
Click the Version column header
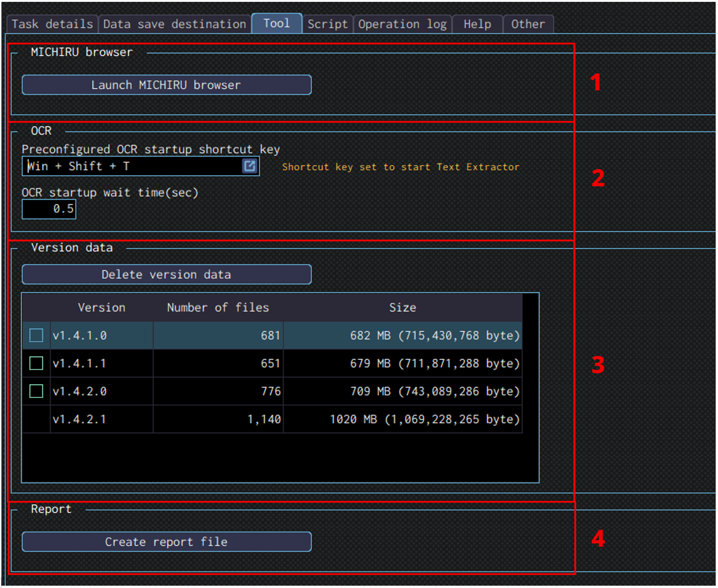[x=102, y=308]
